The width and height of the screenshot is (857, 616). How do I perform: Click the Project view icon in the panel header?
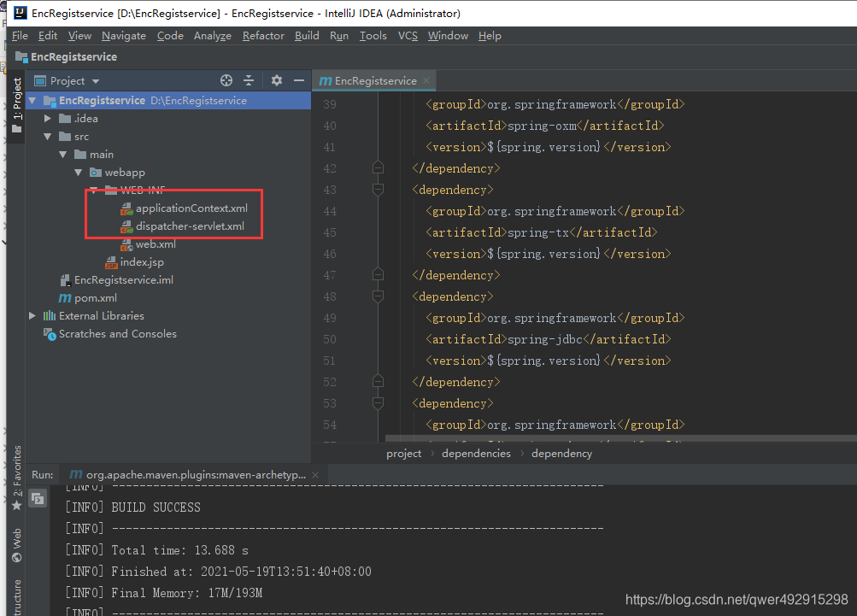(x=40, y=81)
